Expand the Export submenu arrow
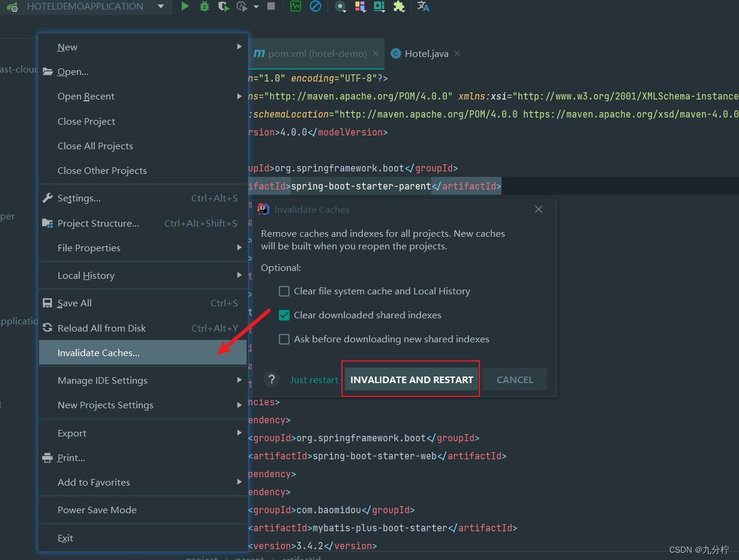The height and width of the screenshot is (560, 739). [x=239, y=432]
